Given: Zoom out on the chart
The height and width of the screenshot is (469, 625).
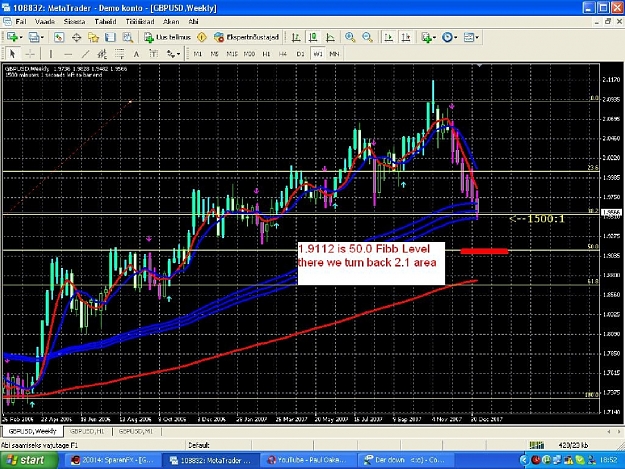Looking at the screenshot, I should click(x=367, y=37).
